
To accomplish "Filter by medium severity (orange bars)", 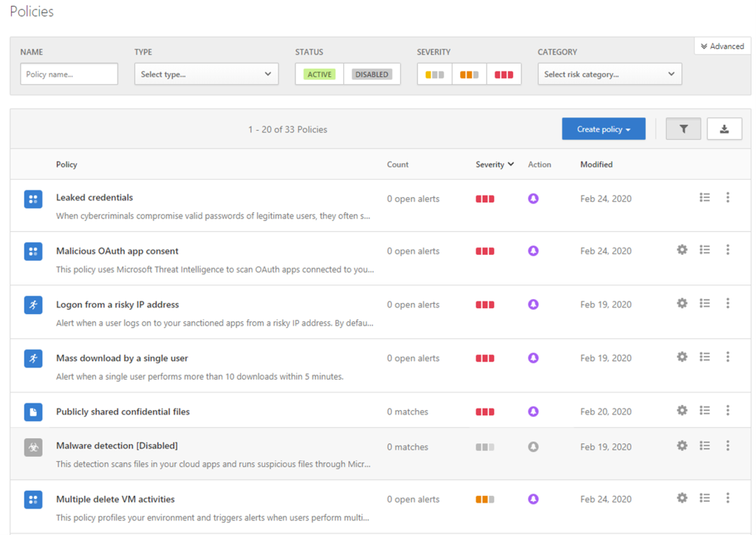I will click(x=469, y=75).
